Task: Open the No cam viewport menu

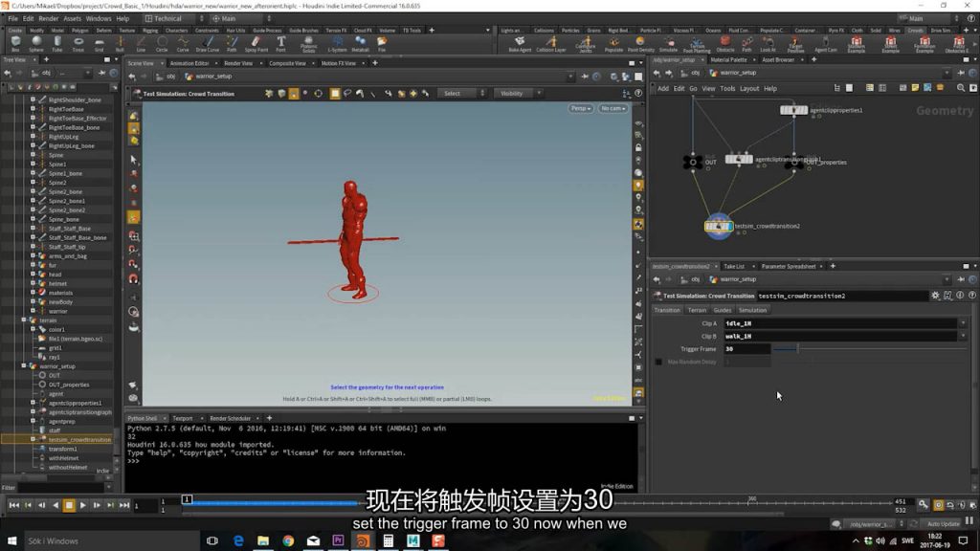Action: (612, 108)
